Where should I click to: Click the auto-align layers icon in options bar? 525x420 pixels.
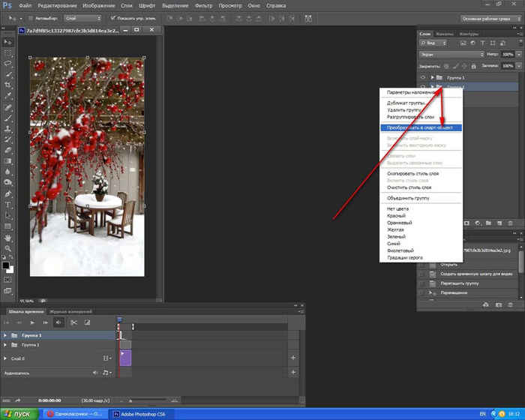point(308,19)
